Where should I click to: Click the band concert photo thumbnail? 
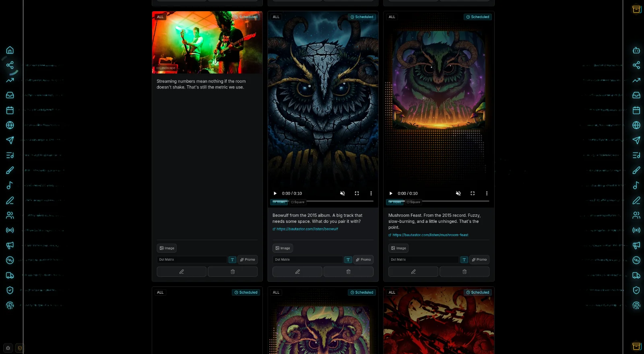207,42
